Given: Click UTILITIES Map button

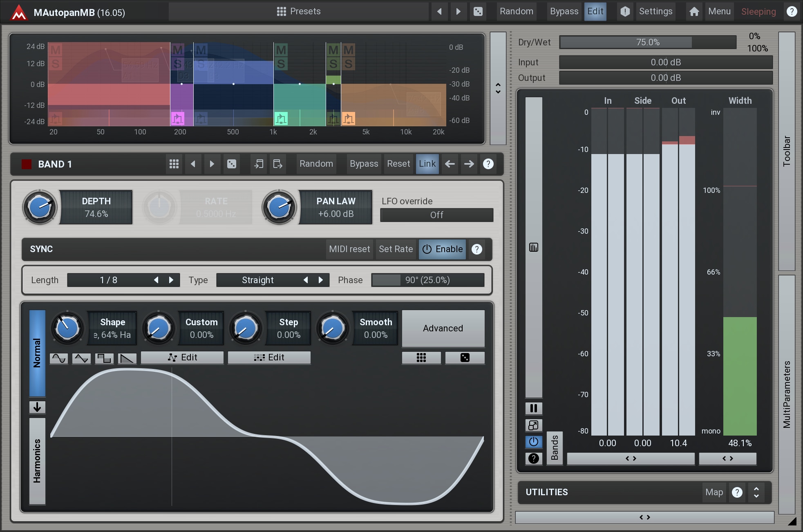Looking at the screenshot, I should point(714,492).
